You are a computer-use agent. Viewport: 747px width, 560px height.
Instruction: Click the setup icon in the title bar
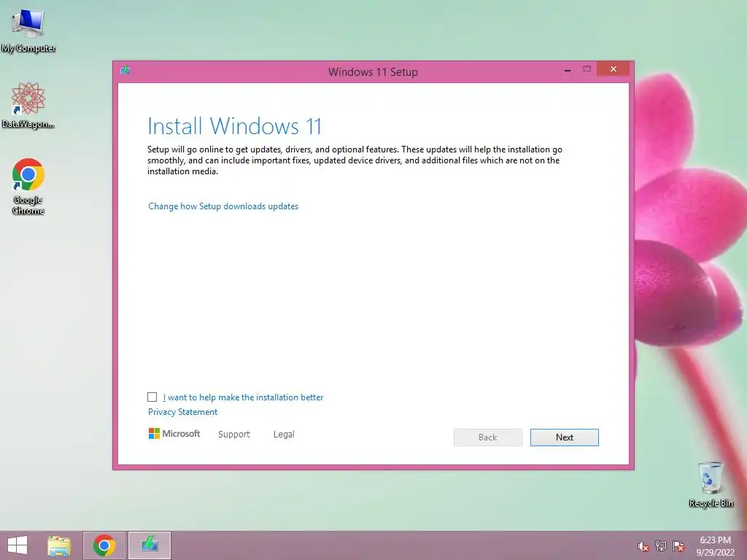(125, 71)
